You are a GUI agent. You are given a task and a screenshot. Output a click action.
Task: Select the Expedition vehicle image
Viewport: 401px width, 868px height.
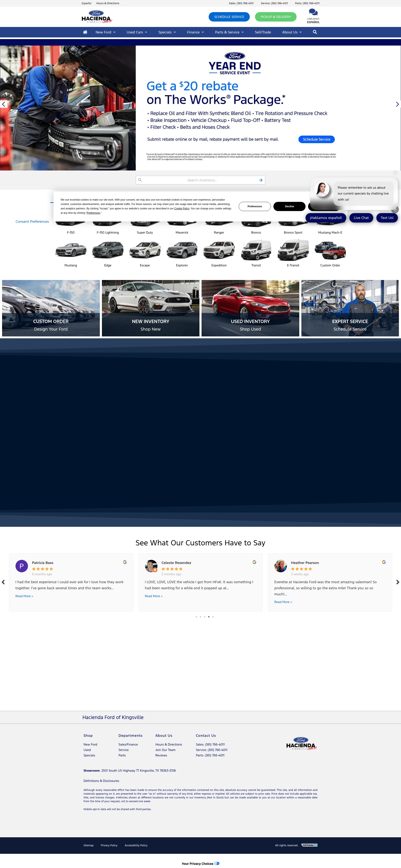[x=219, y=250]
